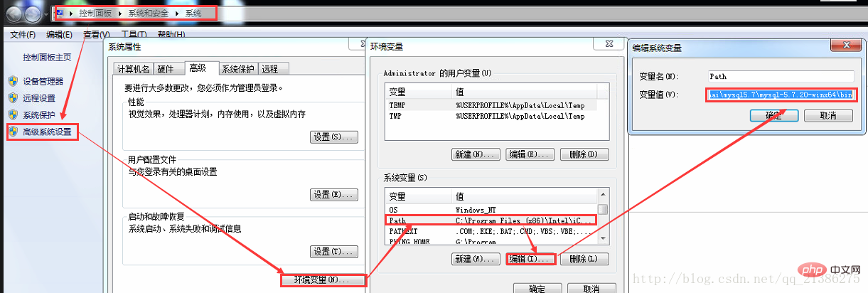Select the TMP user variable row
868x293 pixels.
[x=490, y=116]
